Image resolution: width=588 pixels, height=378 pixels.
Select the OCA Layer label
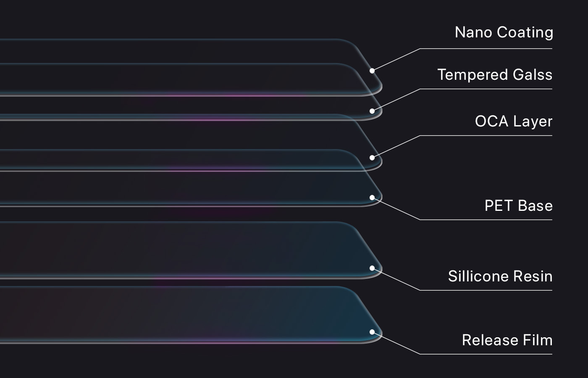coord(514,121)
